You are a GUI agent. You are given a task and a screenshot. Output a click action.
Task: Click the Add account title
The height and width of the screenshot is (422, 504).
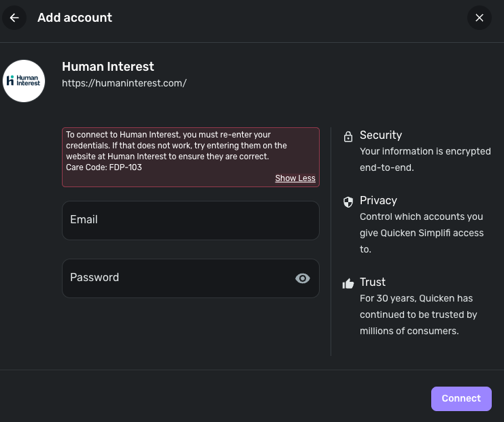click(x=75, y=18)
